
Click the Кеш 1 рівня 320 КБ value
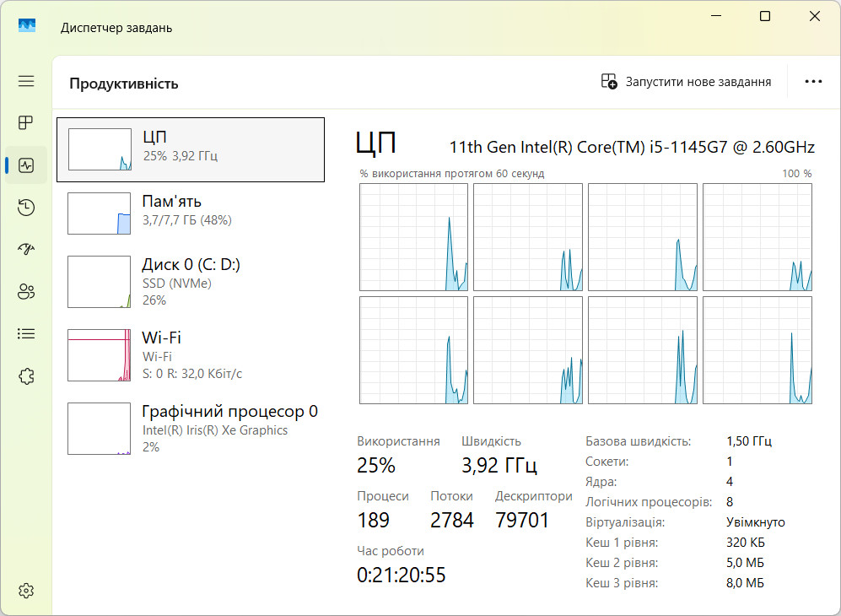click(x=746, y=543)
